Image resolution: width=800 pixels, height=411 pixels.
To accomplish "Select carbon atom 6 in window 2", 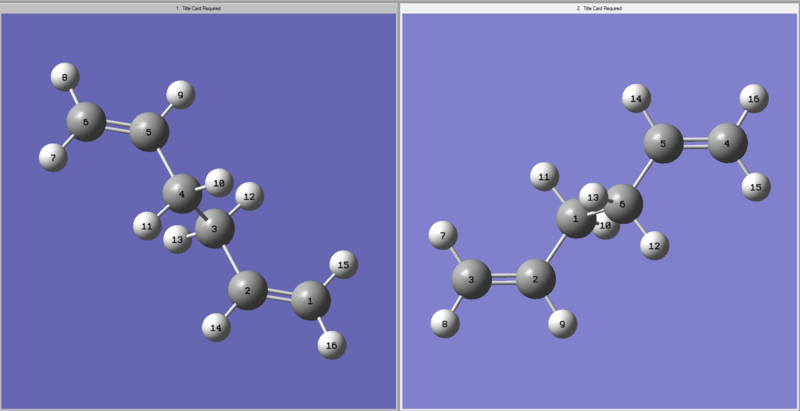I will pos(623,203).
